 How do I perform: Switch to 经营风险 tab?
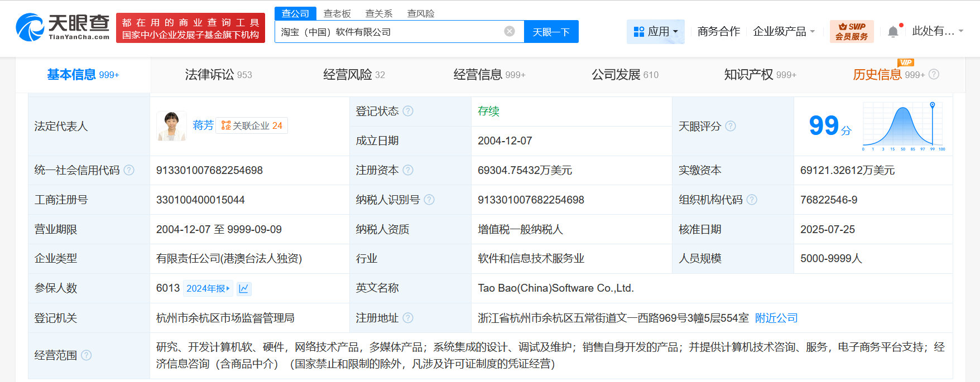pyautogui.click(x=354, y=75)
